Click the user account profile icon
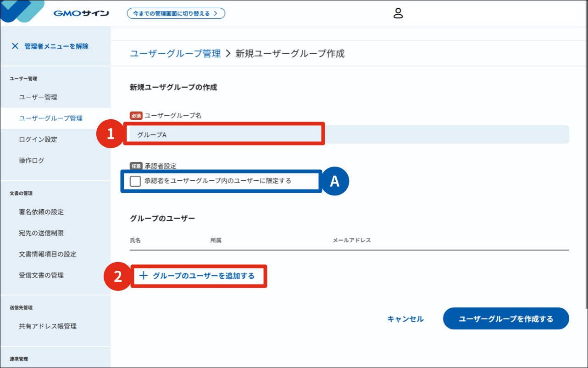 398,13
